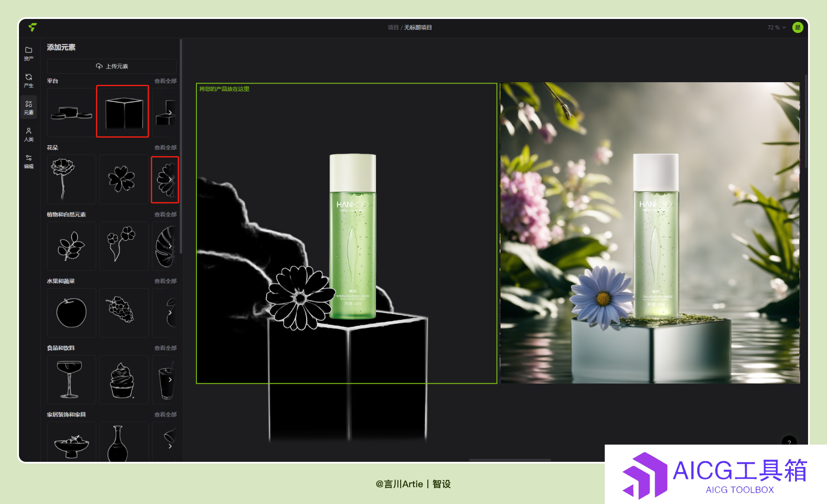Select the flat round discs platform element
The image size is (827, 504).
(x=71, y=113)
